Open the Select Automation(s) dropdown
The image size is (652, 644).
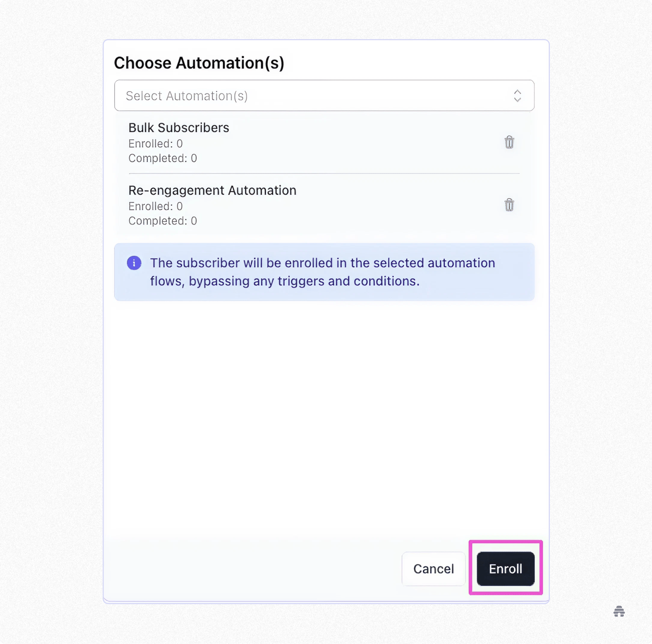coord(324,96)
